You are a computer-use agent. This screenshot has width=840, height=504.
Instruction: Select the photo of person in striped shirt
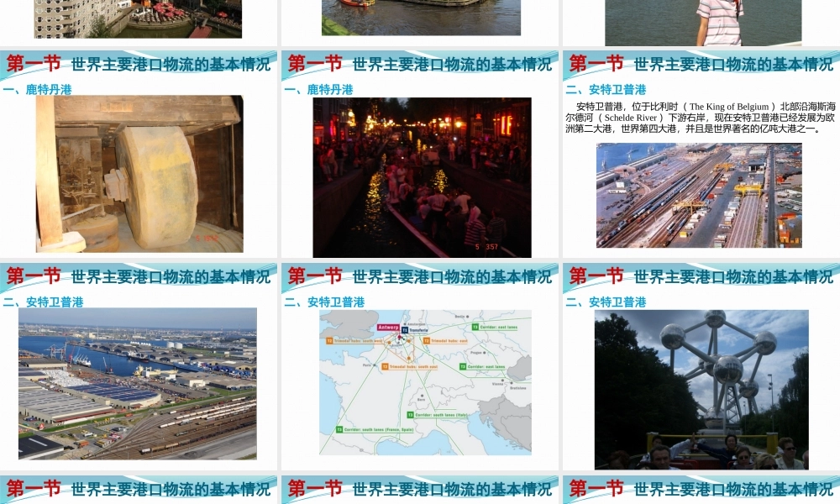pos(703,23)
